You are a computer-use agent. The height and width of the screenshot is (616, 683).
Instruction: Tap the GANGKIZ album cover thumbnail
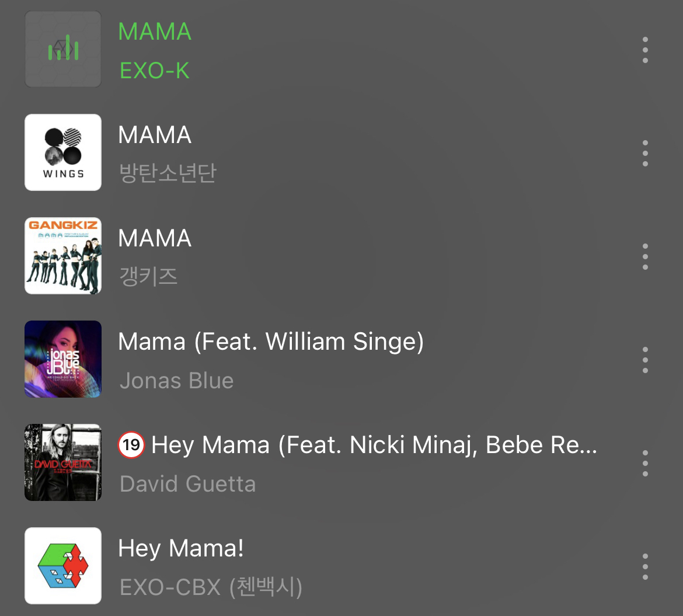click(63, 256)
